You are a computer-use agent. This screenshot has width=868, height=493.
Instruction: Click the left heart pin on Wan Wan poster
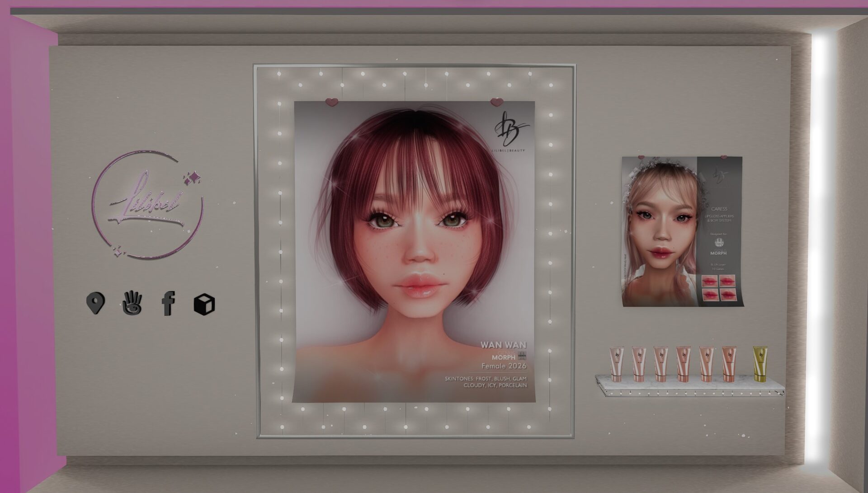tap(332, 102)
